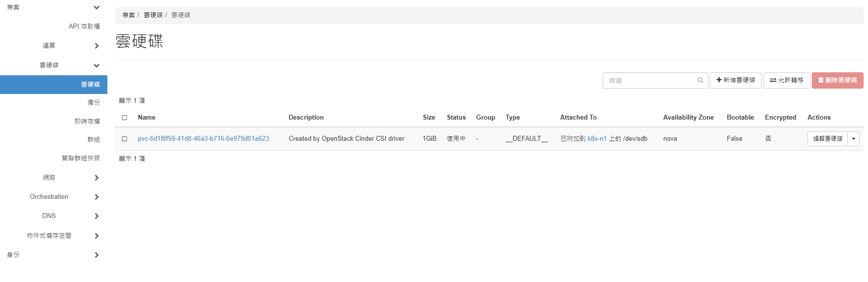Click the 篩選 filter input field

point(650,80)
